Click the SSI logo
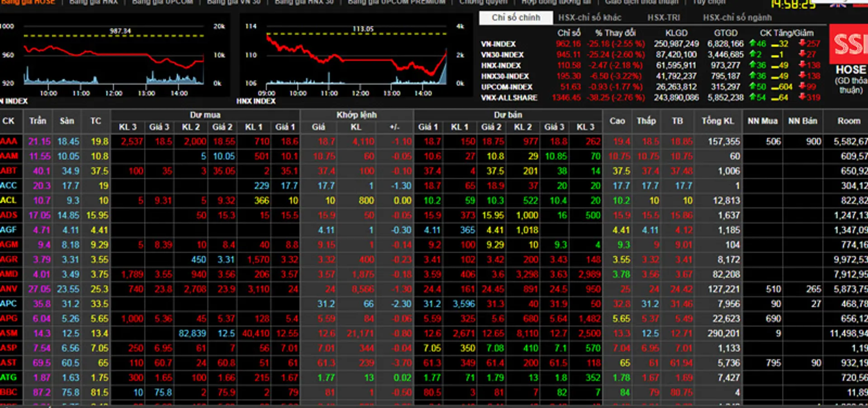This screenshot has width=868, height=408. click(849, 44)
